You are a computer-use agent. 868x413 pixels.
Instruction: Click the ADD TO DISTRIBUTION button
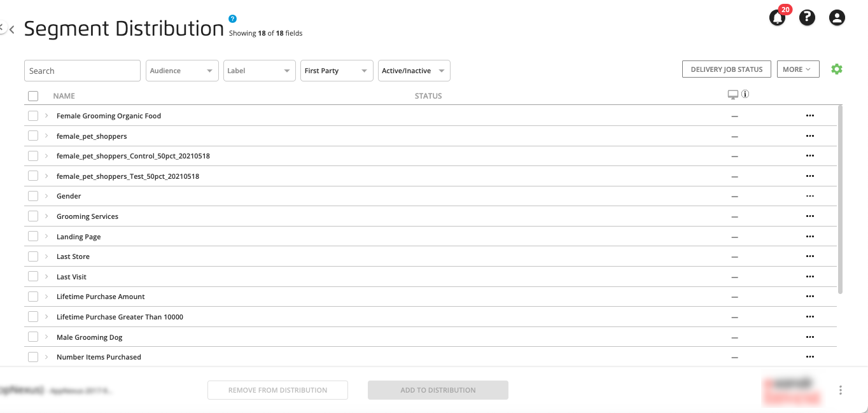438,390
